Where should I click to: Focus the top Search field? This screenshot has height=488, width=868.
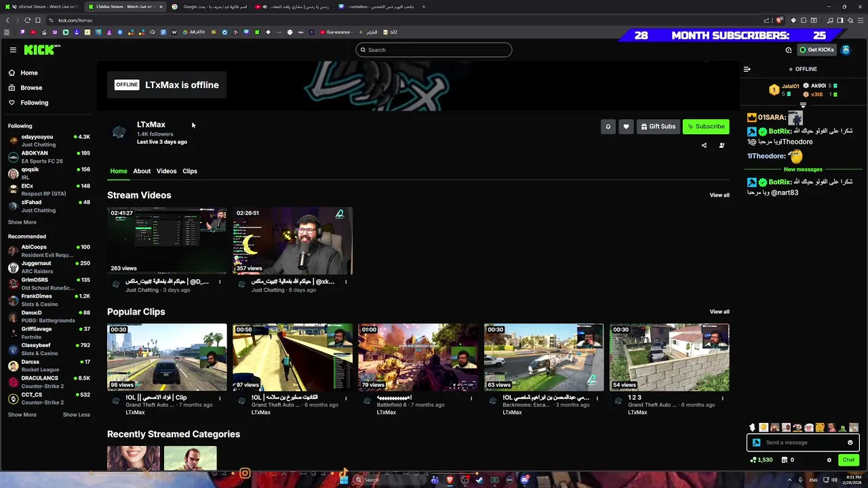coord(434,49)
